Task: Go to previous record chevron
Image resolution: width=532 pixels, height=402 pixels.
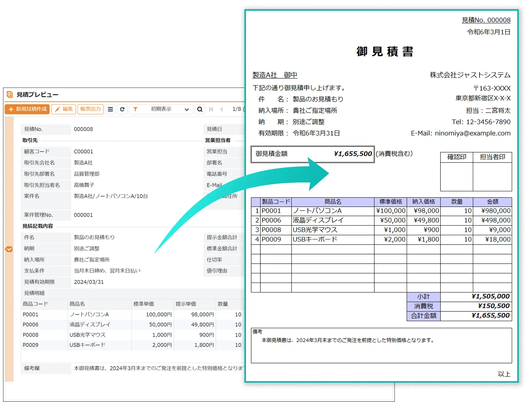Action: click(x=222, y=109)
